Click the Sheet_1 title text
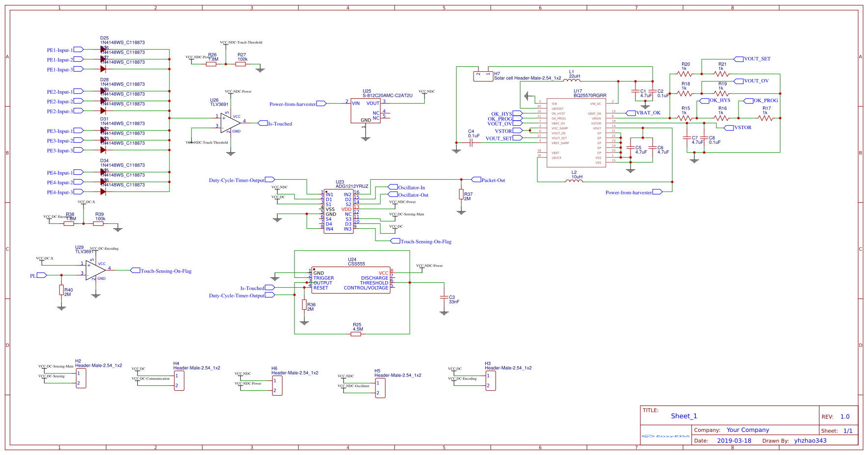The height and width of the screenshot is (455, 868). click(684, 416)
